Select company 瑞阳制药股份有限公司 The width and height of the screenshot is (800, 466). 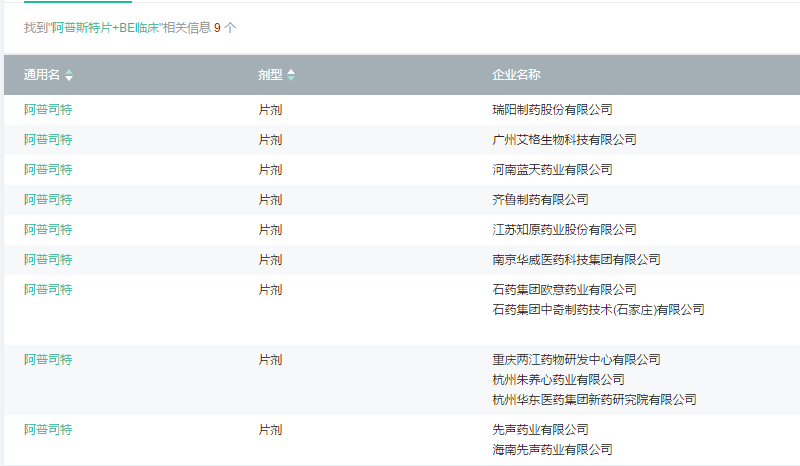[552, 110]
